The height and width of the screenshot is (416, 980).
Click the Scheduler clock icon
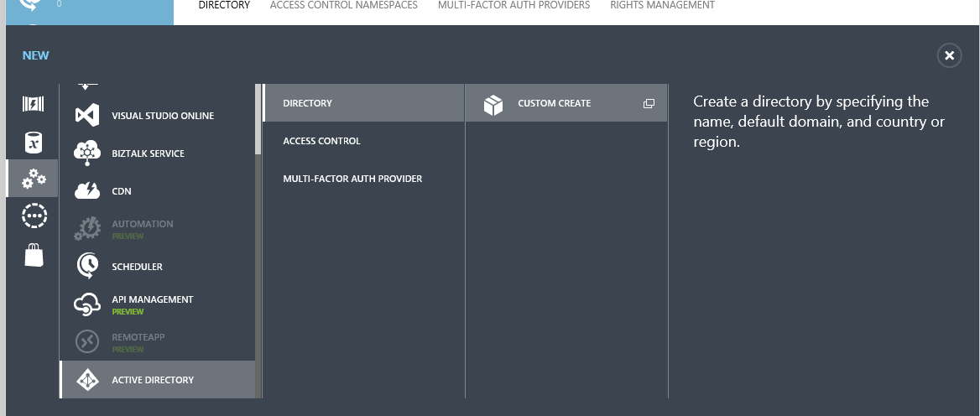coord(87,266)
